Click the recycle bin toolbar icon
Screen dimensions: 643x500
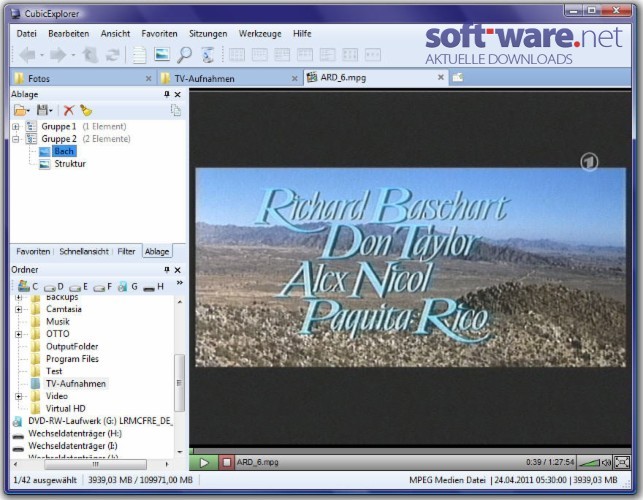coord(208,55)
